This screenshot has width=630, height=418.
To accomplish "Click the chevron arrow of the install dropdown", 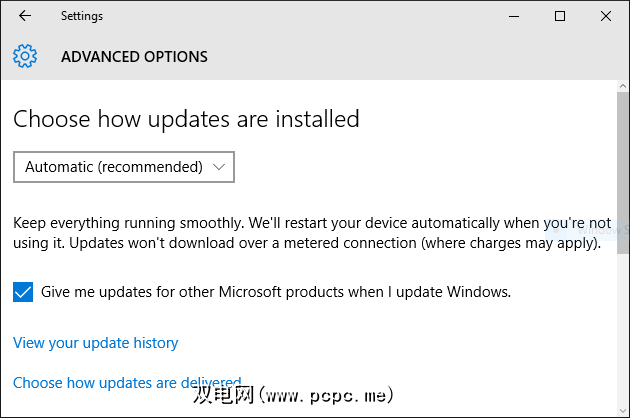I will [x=220, y=167].
